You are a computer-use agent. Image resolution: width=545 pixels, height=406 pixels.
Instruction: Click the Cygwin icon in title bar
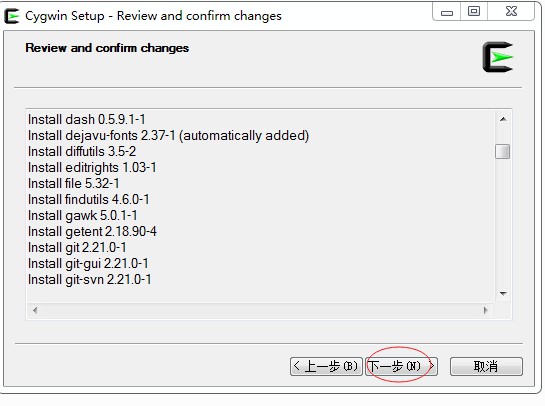11,16
